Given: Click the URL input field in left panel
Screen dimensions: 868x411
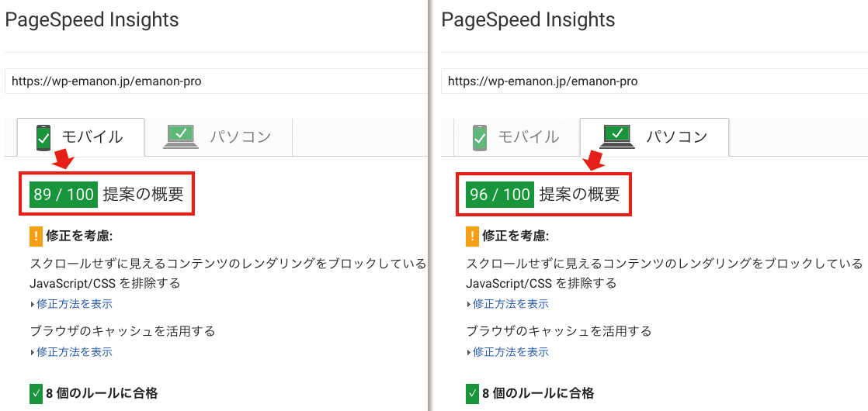Looking at the screenshot, I should 216,81.
